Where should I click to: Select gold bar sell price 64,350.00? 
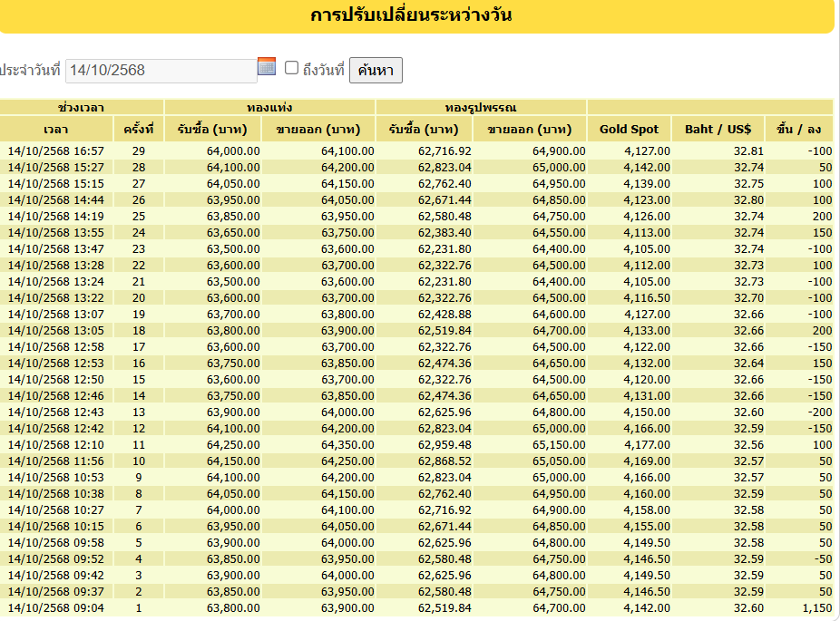[347, 445]
